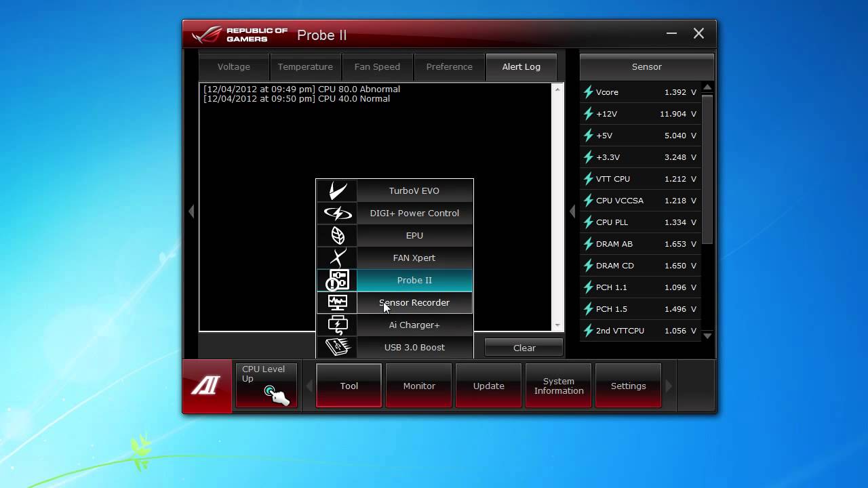868x488 pixels.
Task: Click the AI Suite II logo
Action: pos(206,386)
